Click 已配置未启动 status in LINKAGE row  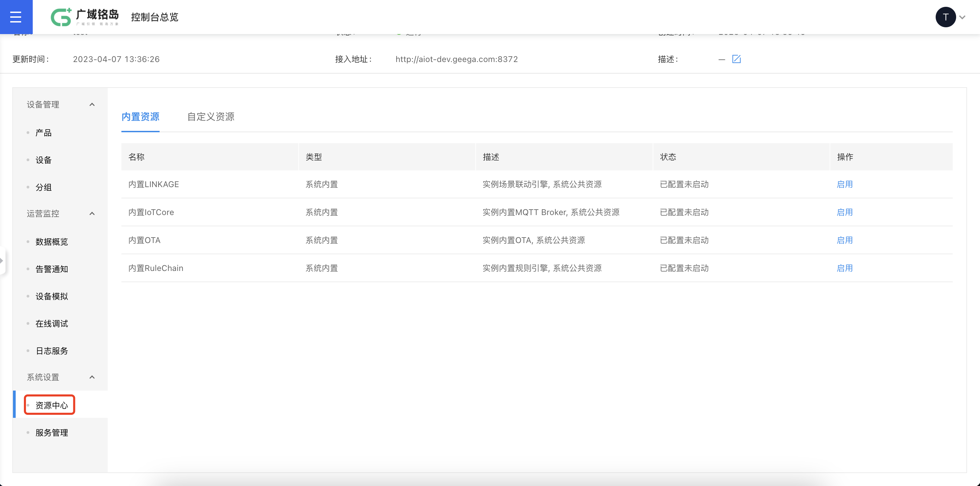tap(684, 184)
